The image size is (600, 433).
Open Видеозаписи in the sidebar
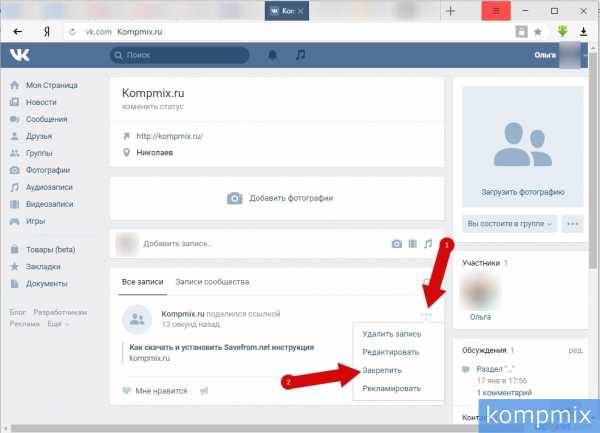tap(41, 204)
